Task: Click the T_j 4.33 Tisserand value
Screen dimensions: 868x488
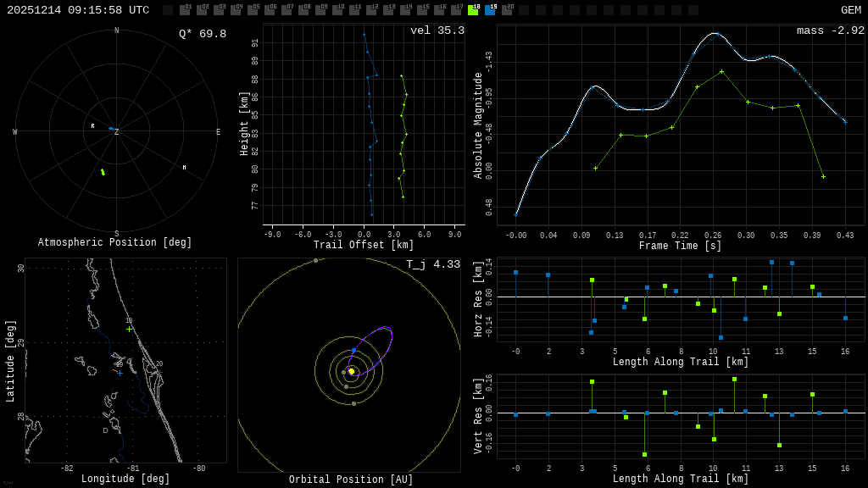Action: [x=432, y=264]
